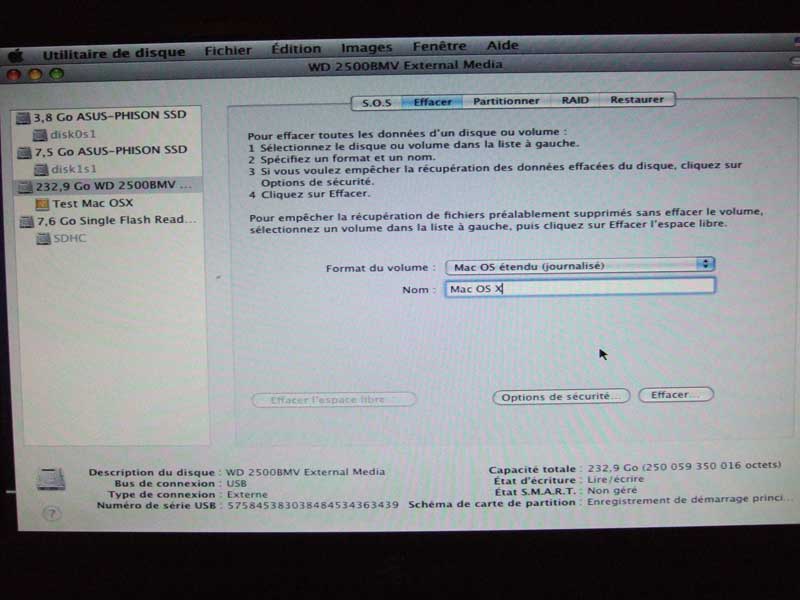The image size is (800, 600).
Task: Click the window title WD 2500BMV External Media
Action: coord(405,66)
